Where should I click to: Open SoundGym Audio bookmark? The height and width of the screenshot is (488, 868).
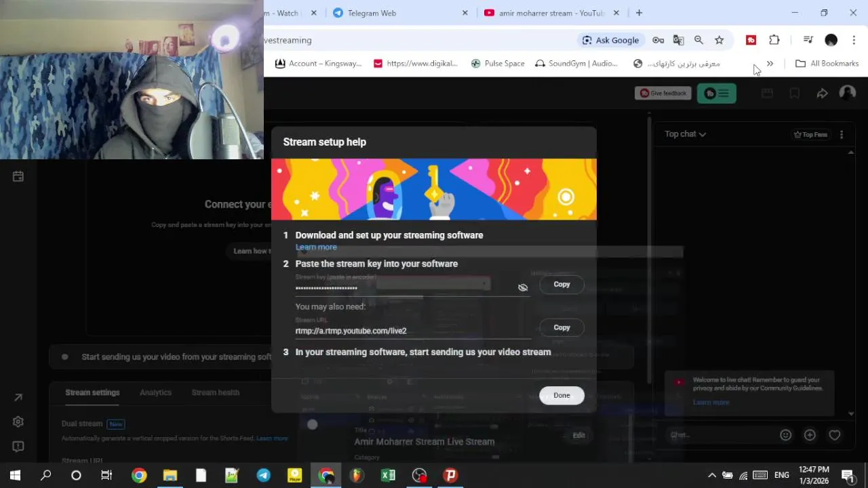point(576,64)
